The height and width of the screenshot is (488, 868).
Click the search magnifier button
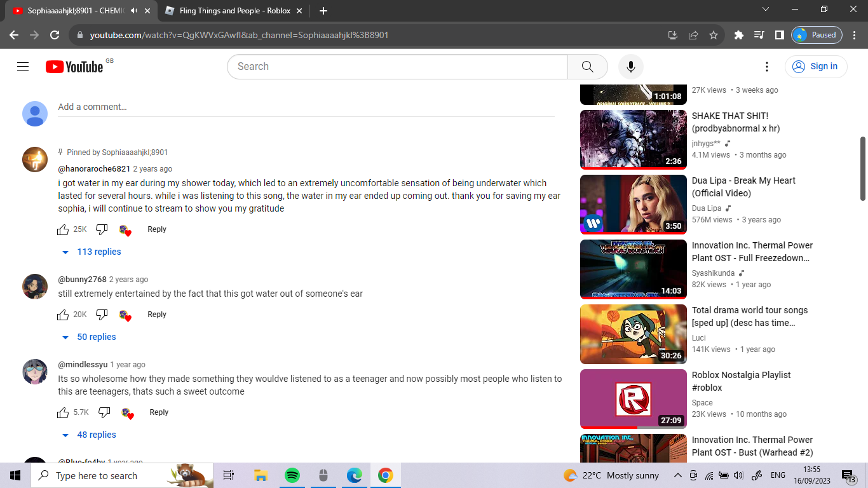(587, 67)
